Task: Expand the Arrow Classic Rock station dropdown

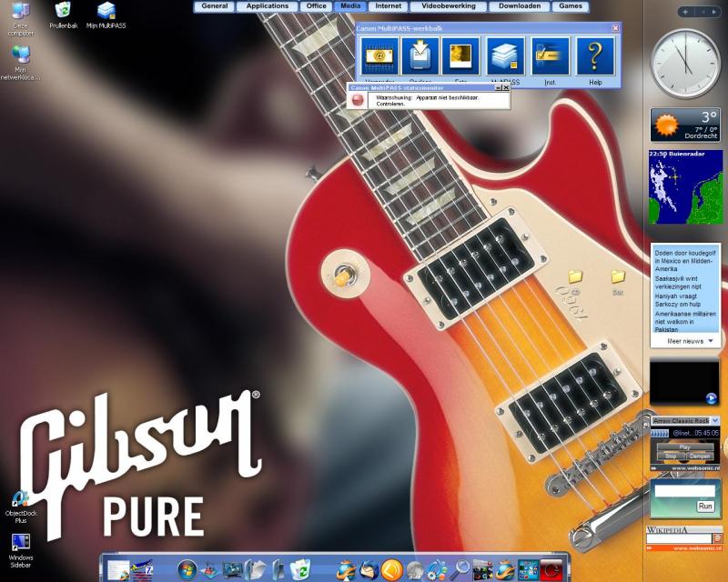Action: (715, 420)
